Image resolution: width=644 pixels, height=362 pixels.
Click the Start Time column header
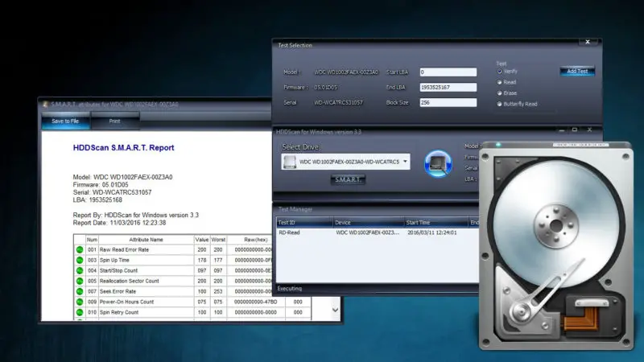pos(436,223)
